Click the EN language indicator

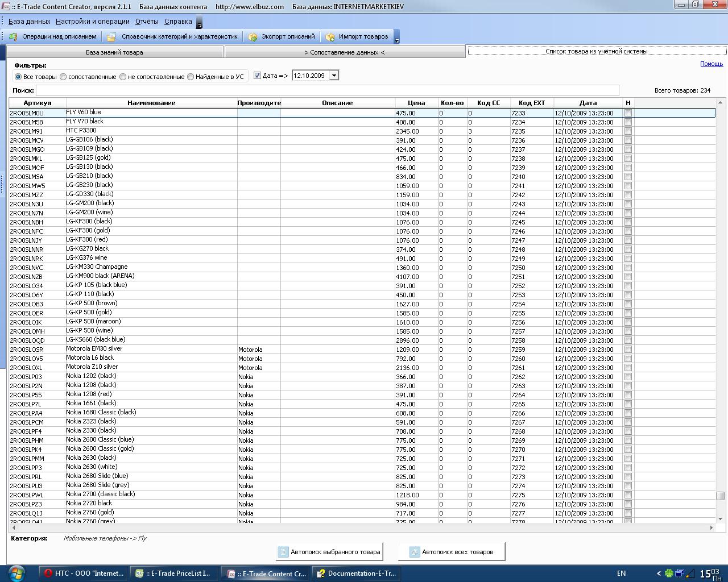[x=621, y=573]
